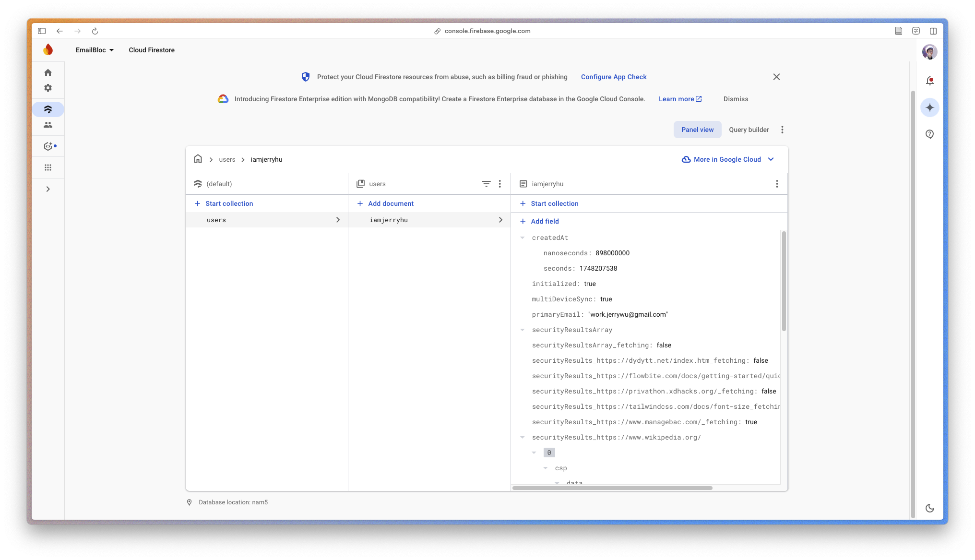The width and height of the screenshot is (975, 560).
Task: Click filter icon in users column
Action: (486, 184)
